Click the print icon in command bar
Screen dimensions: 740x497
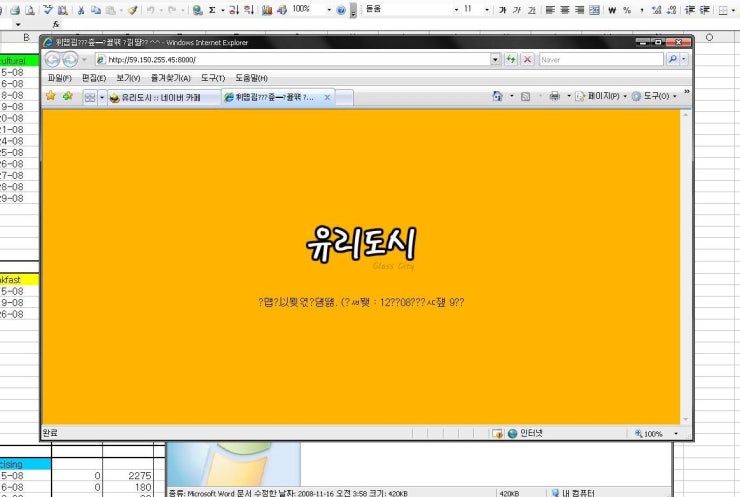[554, 97]
